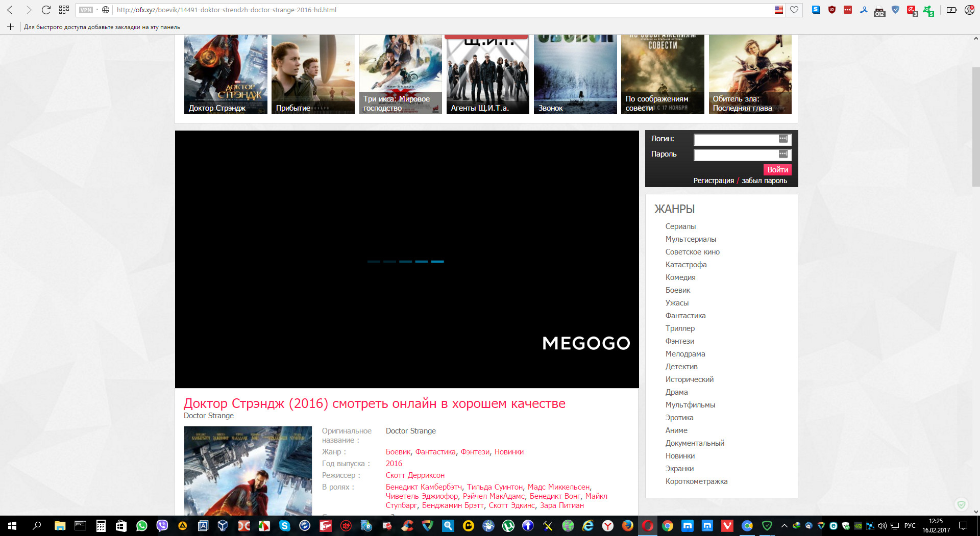This screenshot has width=980, height=536.
Task: Open the Агенты Щ.И.Т.а. poster
Action: click(x=488, y=74)
